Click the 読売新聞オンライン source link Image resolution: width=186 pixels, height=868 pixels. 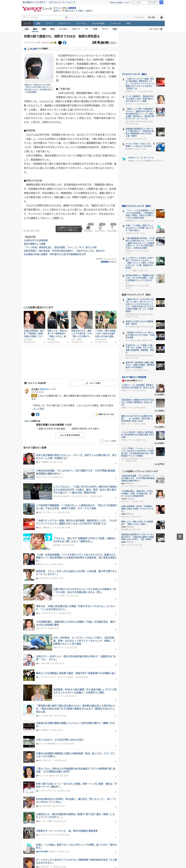(108, 262)
